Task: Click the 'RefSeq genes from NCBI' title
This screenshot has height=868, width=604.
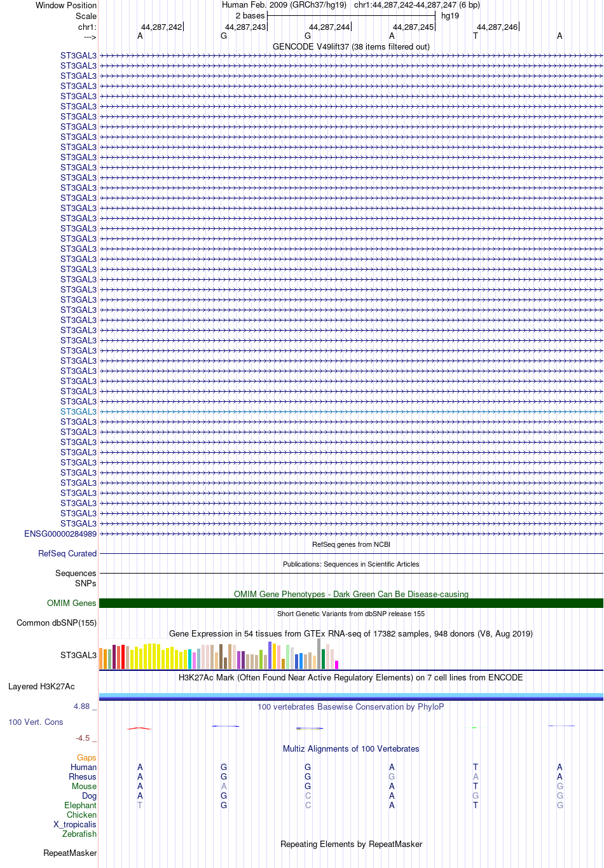Action: point(351,544)
